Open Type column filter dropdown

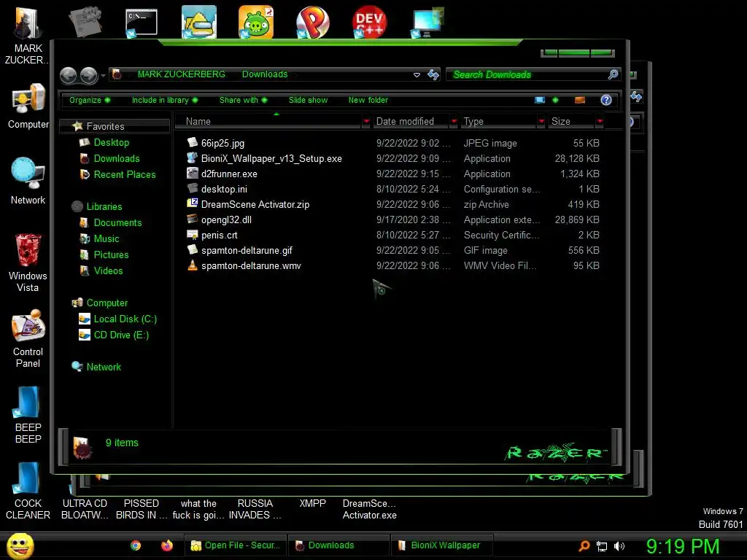pos(541,122)
